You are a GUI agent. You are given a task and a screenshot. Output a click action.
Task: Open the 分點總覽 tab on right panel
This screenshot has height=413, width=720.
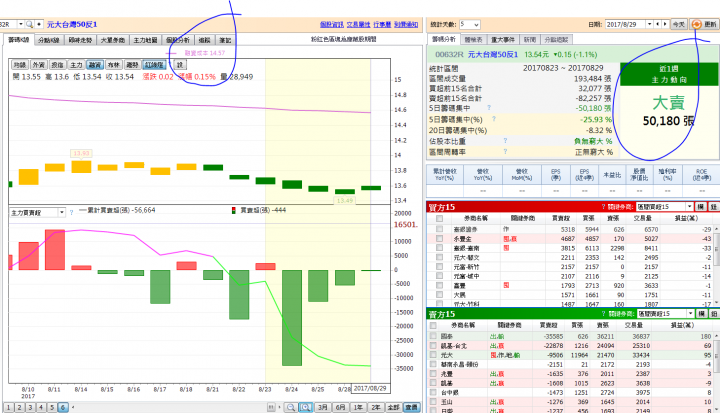coord(557,40)
